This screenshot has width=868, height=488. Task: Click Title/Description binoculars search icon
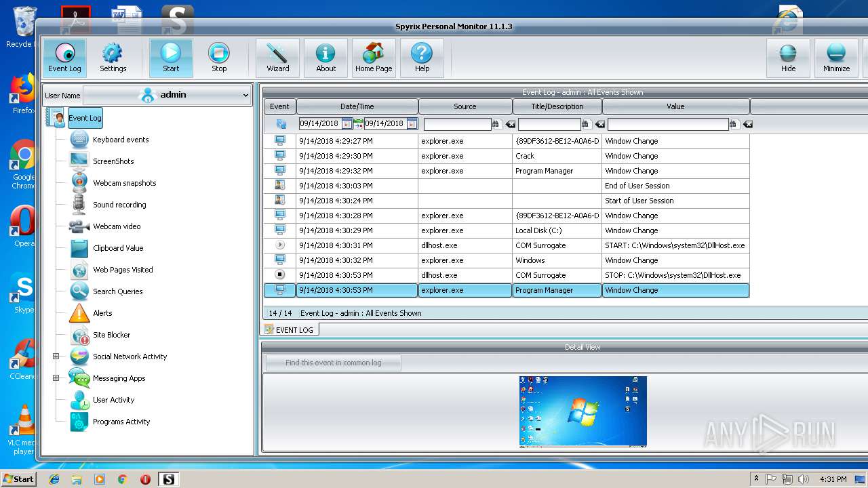[x=587, y=124]
